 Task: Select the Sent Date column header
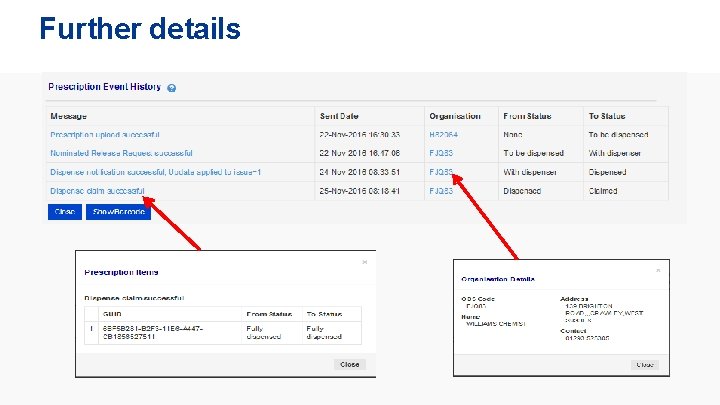pos(339,116)
